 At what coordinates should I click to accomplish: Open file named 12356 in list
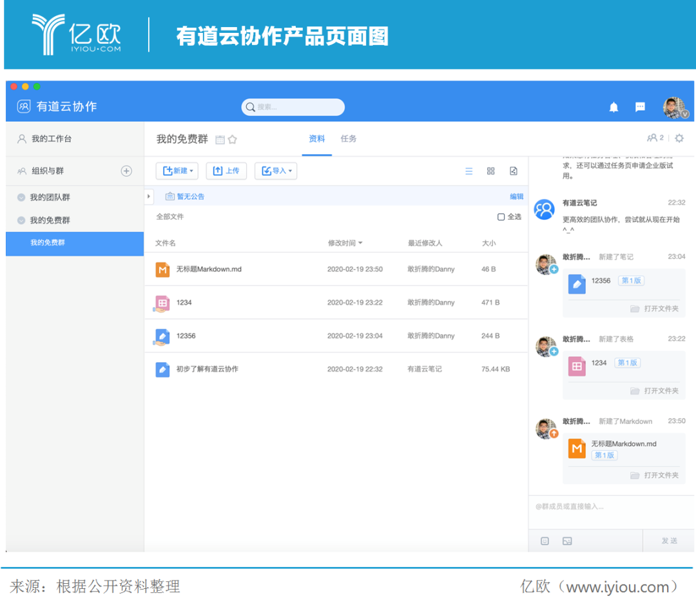(186, 336)
